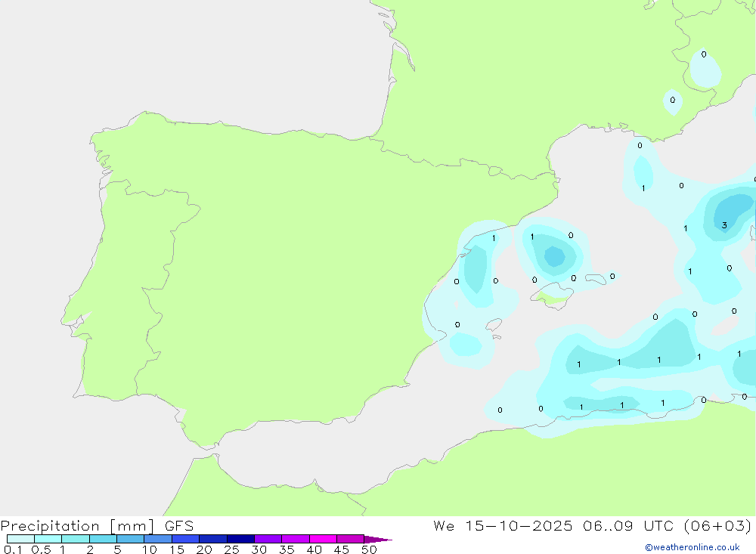Click the legend tick label '35'
Screen dimensions: 756x554
(x=287, y=549)
